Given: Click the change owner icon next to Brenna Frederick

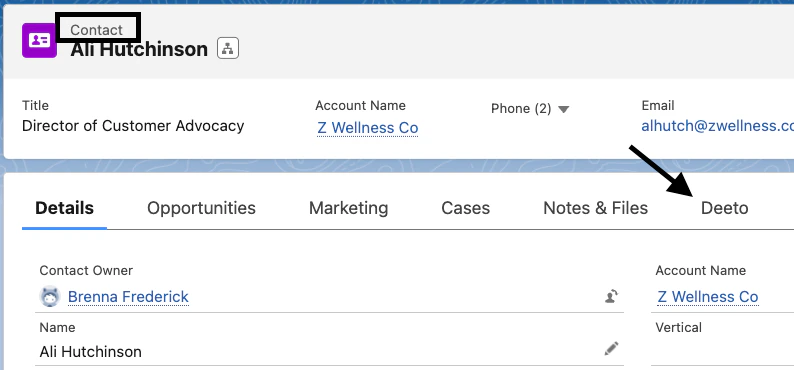Looking at the screenshot, I should 612,296.
